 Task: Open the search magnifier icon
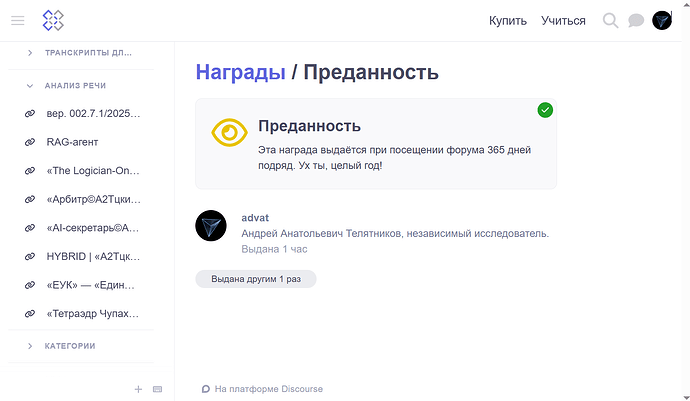pos(610,21)
